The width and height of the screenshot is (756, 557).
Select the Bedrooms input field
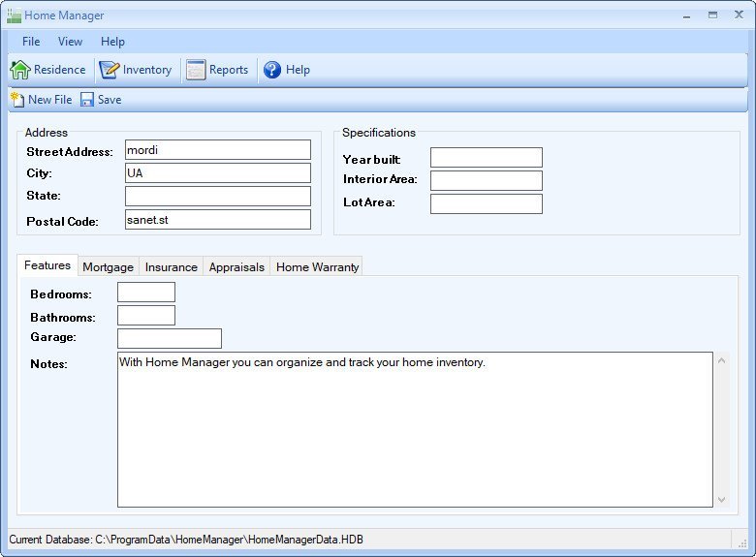pos(145,293)
